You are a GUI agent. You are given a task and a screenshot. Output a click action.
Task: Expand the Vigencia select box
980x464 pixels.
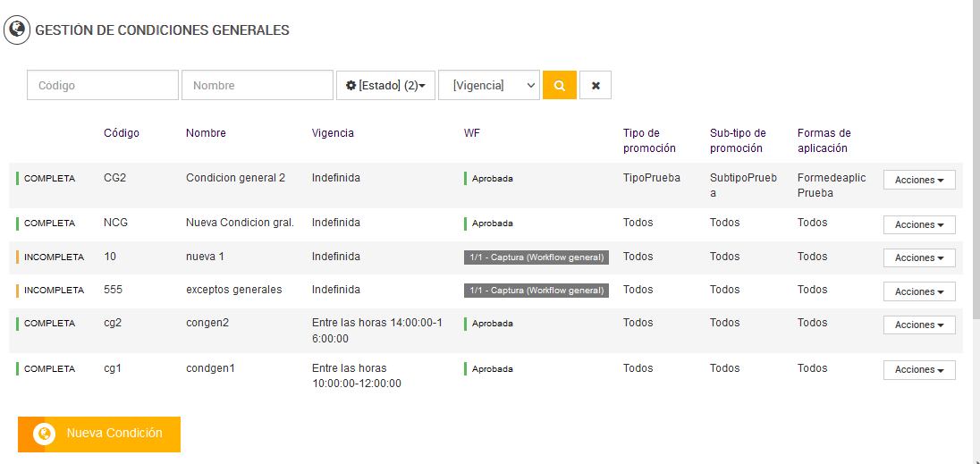489,86
